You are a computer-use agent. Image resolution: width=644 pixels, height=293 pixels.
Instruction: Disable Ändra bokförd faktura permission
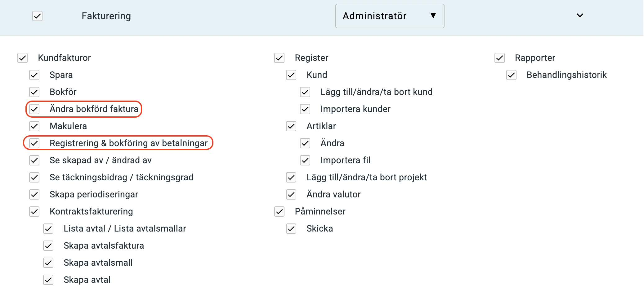tap(34, 109)
